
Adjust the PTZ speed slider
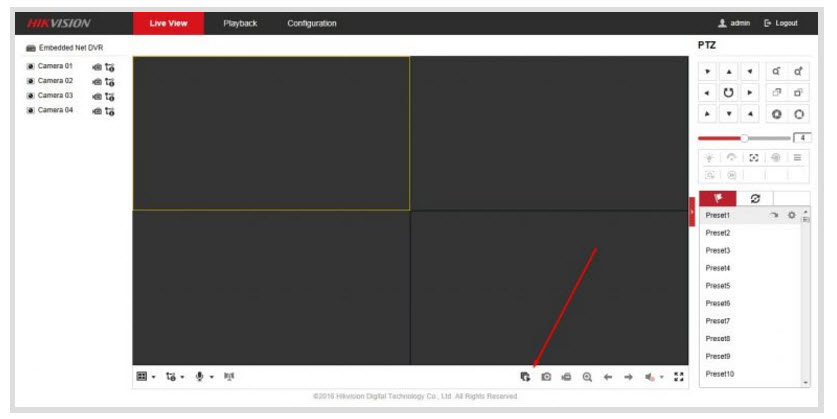(x=744, y=138)
